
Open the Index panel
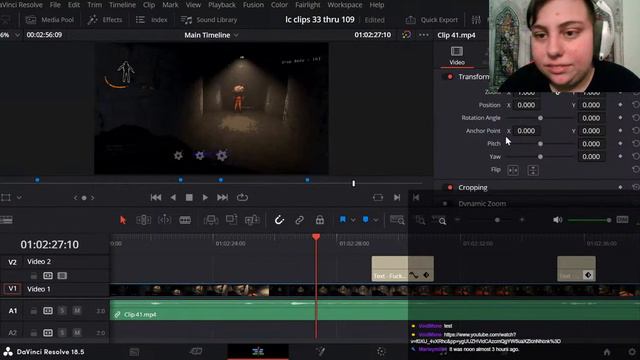click(151, 20)
